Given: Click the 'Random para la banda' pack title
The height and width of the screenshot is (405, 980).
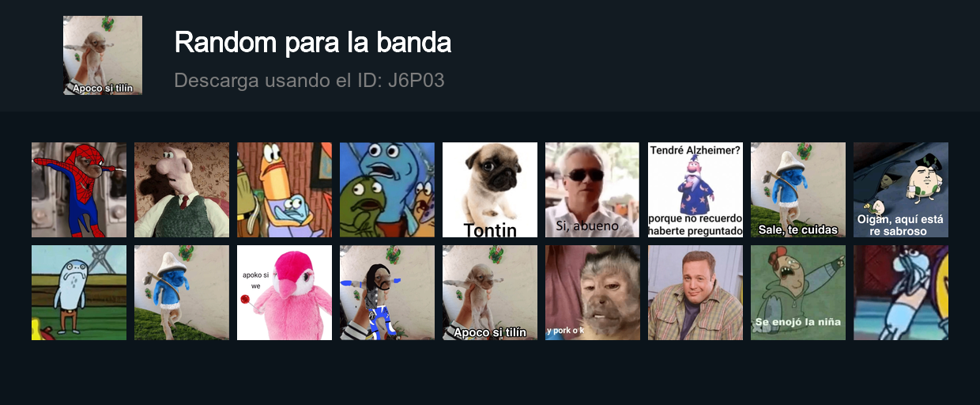Looking at the screenshot, I should coord(313,43).
